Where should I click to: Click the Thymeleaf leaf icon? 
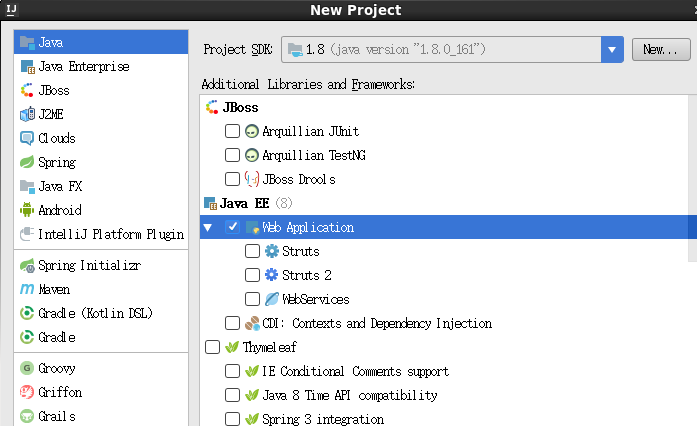[232, 347]
